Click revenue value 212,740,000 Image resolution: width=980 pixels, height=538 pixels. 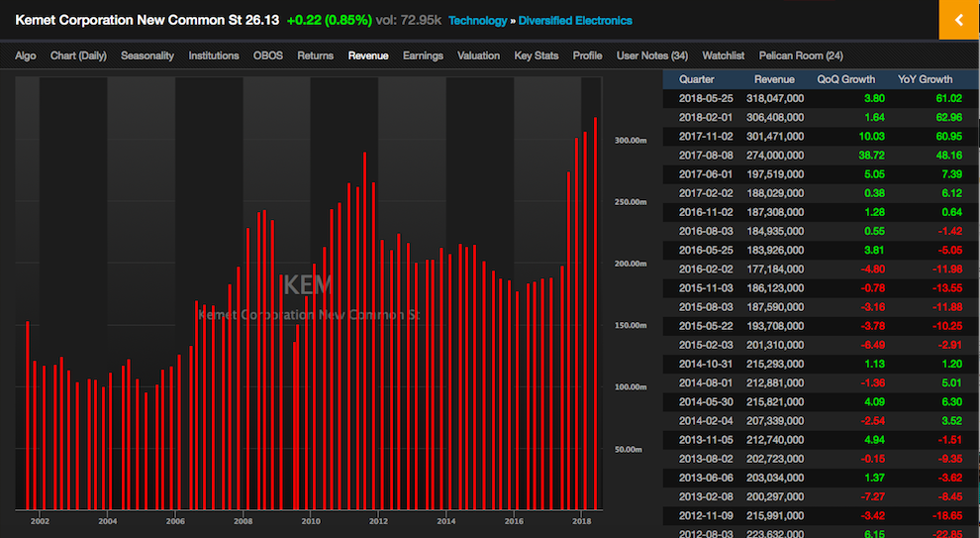pyautogui.click(x=775, y=440)
